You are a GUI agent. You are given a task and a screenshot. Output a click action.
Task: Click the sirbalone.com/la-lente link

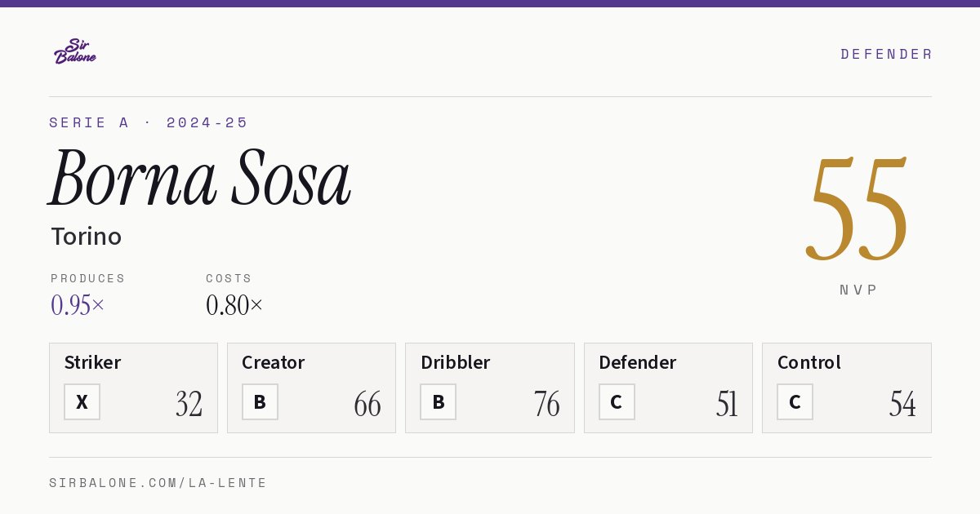(158, 483)
